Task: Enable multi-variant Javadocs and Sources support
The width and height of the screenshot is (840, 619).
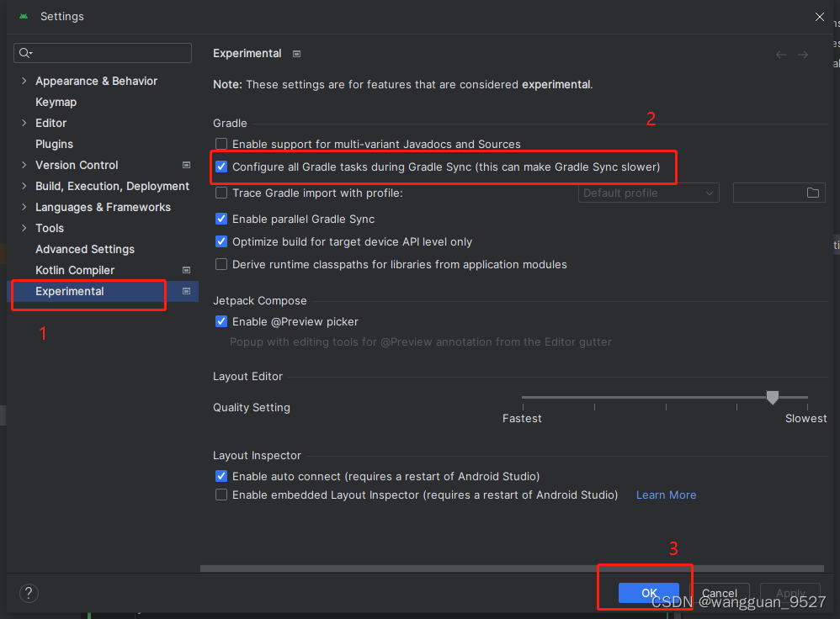Action: pos(221,144)
